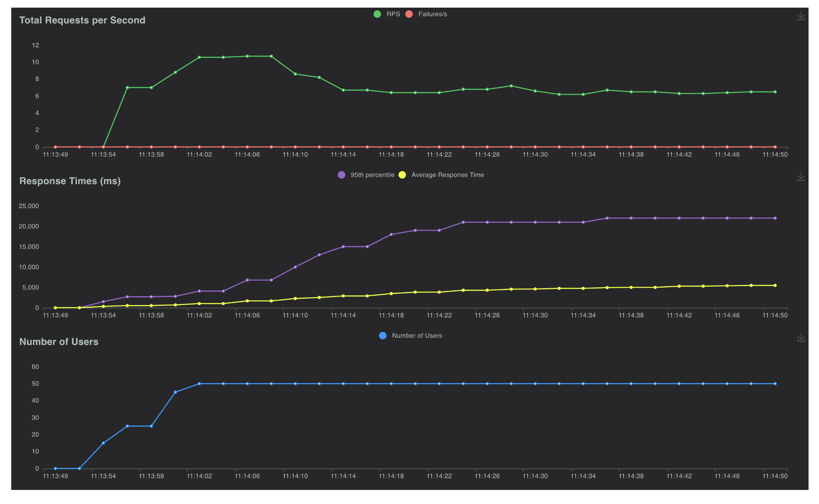This screenshot has height=504, width=819.
Task: Click the last RPS point at 11:14:50
Action: click(x=775, y=92)
